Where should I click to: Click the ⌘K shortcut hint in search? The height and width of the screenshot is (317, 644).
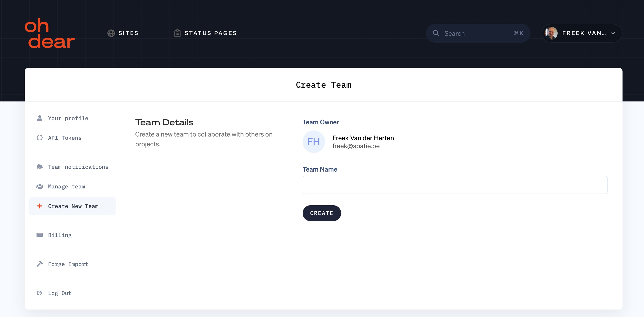[519, 33]
